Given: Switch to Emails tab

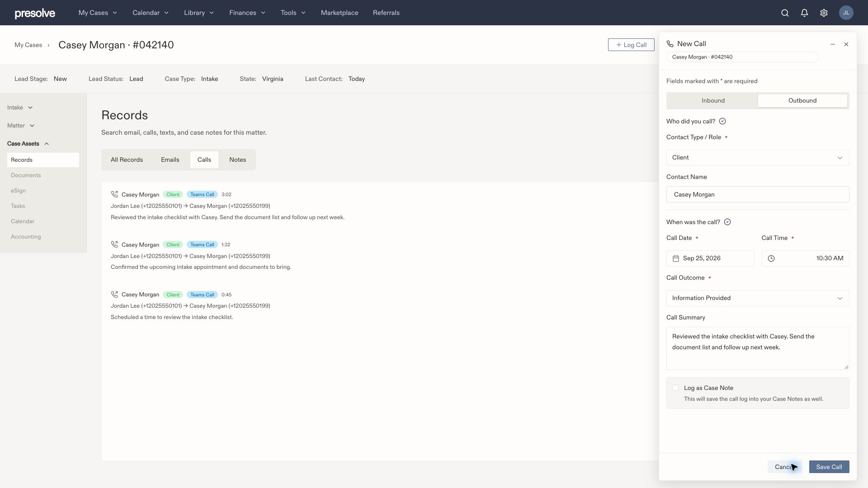Looking at the screenshot, I should pyautogui.click(x=170, y=160).
